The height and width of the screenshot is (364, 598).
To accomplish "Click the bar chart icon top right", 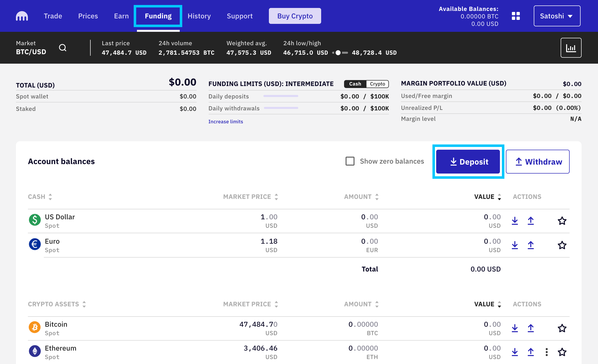I will 571,48.
